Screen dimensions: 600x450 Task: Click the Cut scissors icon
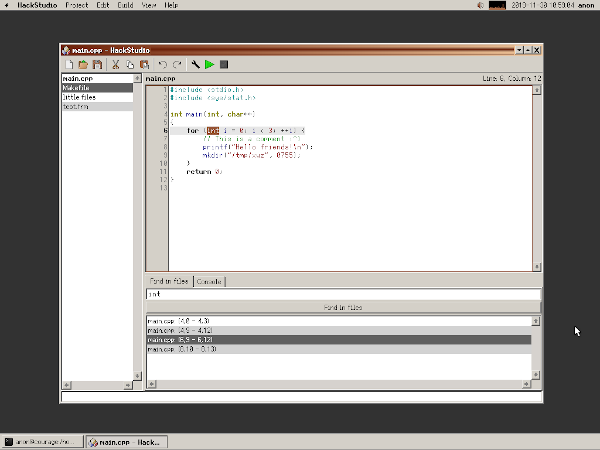click(116, 65)
